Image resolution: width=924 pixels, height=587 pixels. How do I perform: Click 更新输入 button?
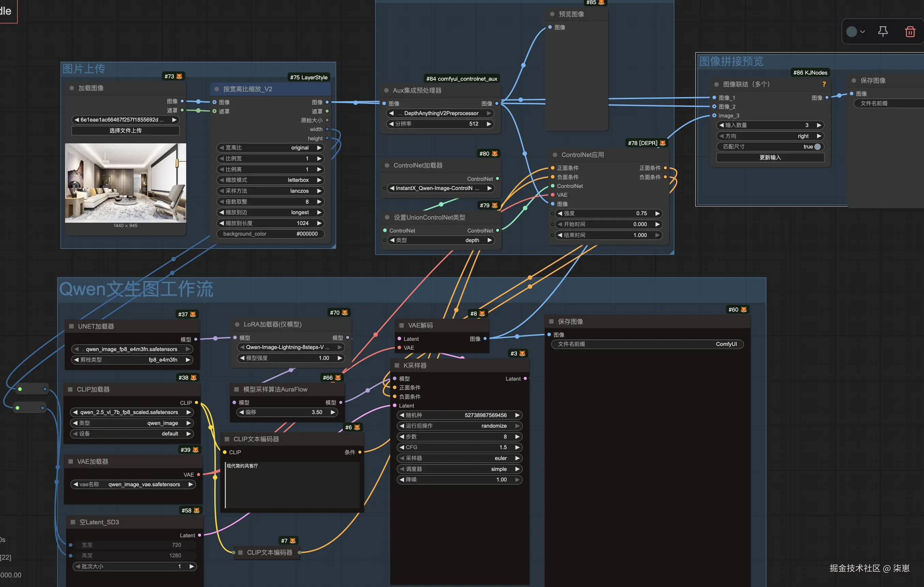770,158
